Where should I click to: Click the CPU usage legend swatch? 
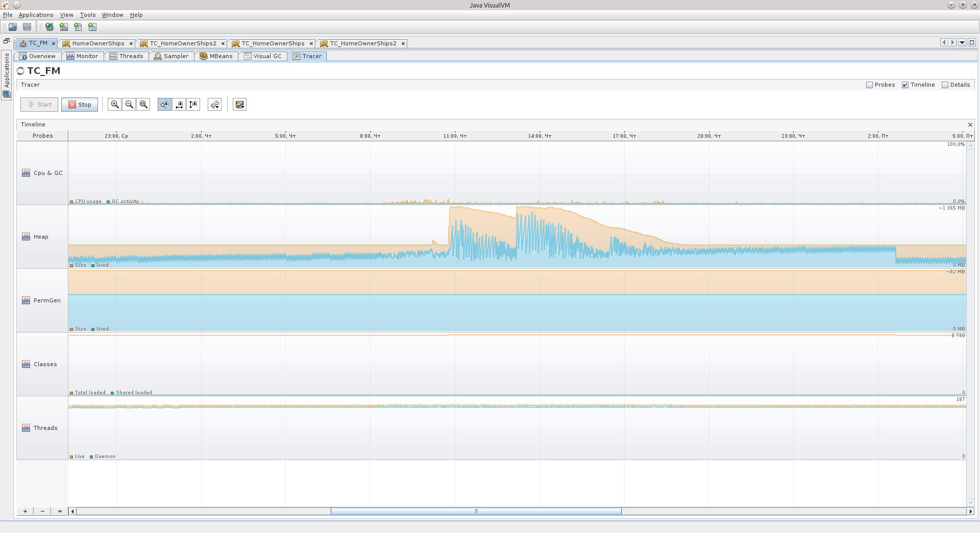pos(71,202)
